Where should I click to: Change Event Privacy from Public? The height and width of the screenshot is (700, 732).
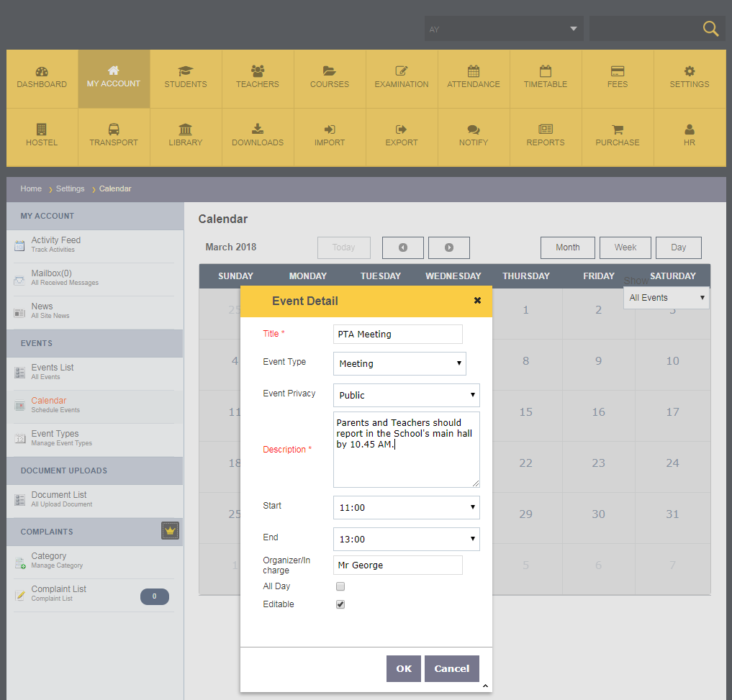406,395
